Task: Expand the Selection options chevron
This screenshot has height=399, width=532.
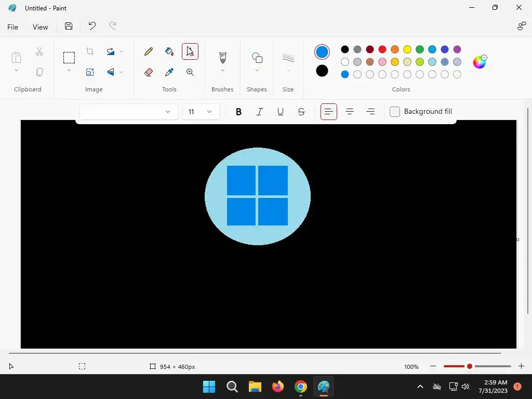Action: 69,71
